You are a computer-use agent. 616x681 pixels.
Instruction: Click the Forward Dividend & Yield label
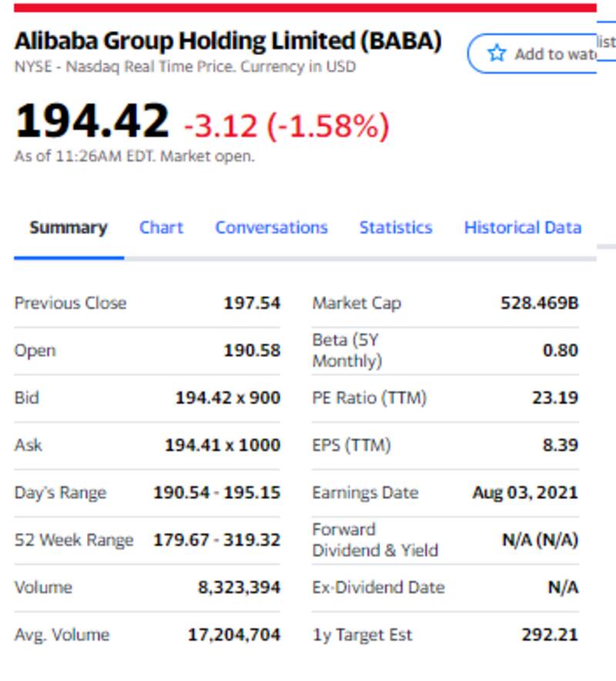(375, 540)
